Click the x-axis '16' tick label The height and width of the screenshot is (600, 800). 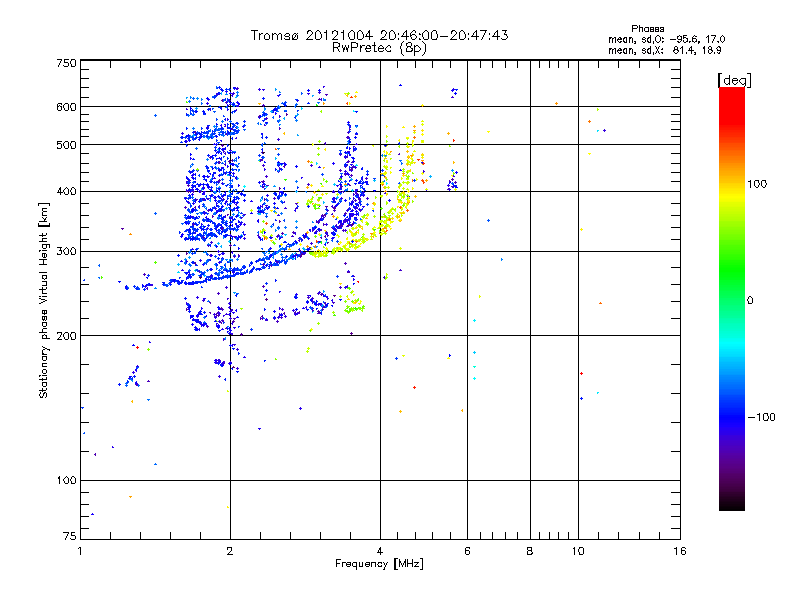pyautogui.click(x=680, y=551)
